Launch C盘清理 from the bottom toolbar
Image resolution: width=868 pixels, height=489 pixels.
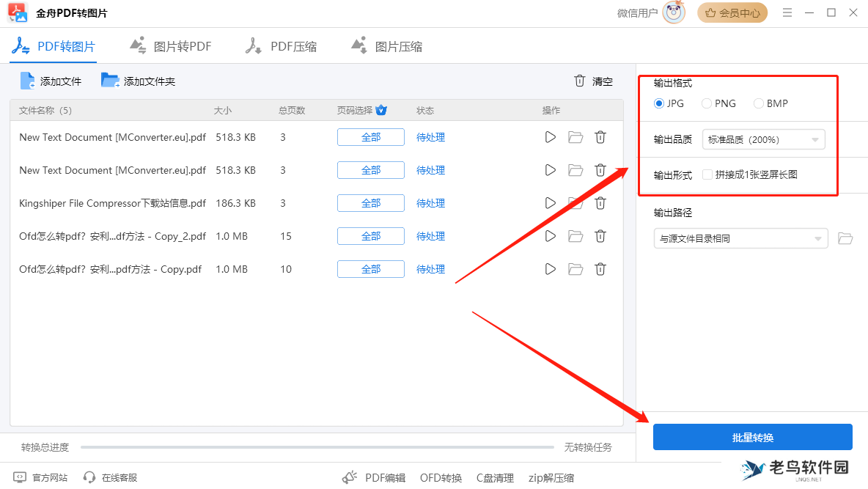(495, 477)
